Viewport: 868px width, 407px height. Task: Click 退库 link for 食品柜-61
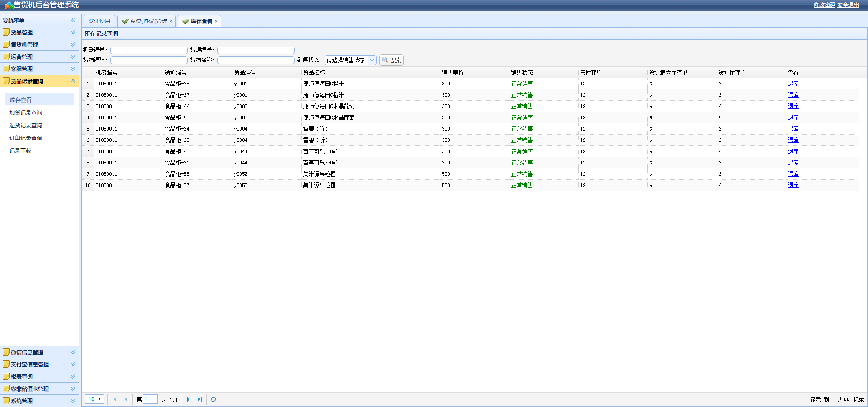pyautogui.click(x=793, y=163)
